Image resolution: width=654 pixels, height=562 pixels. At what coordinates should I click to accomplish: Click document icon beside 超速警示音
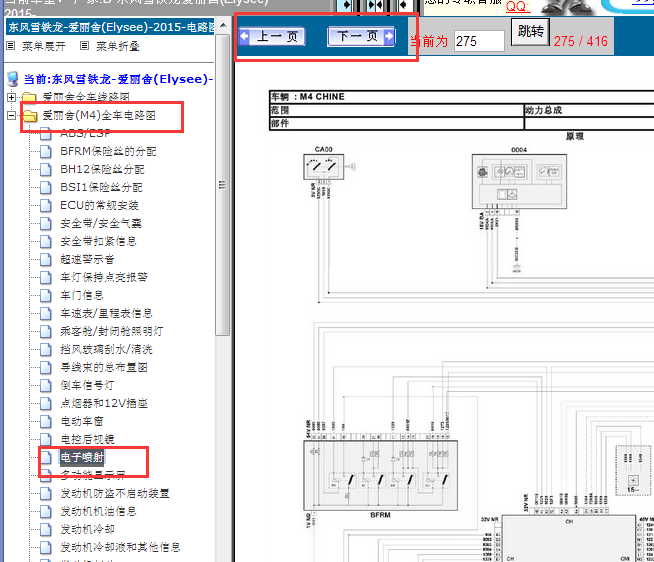pos(45,259)
